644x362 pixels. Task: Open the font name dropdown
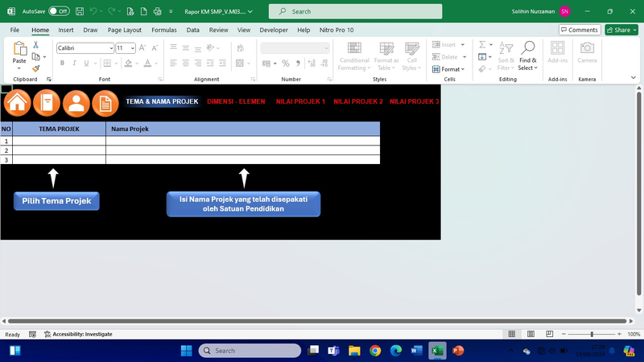111,48
